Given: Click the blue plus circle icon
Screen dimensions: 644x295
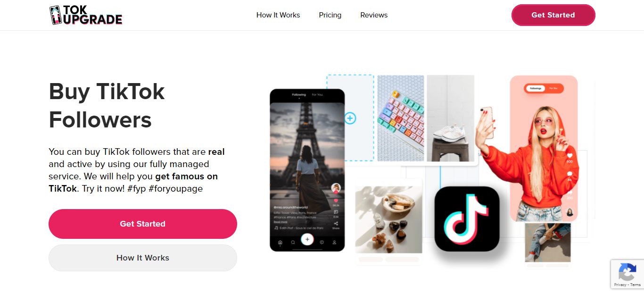Looking at the screenshot, I should tap(350, 118).
